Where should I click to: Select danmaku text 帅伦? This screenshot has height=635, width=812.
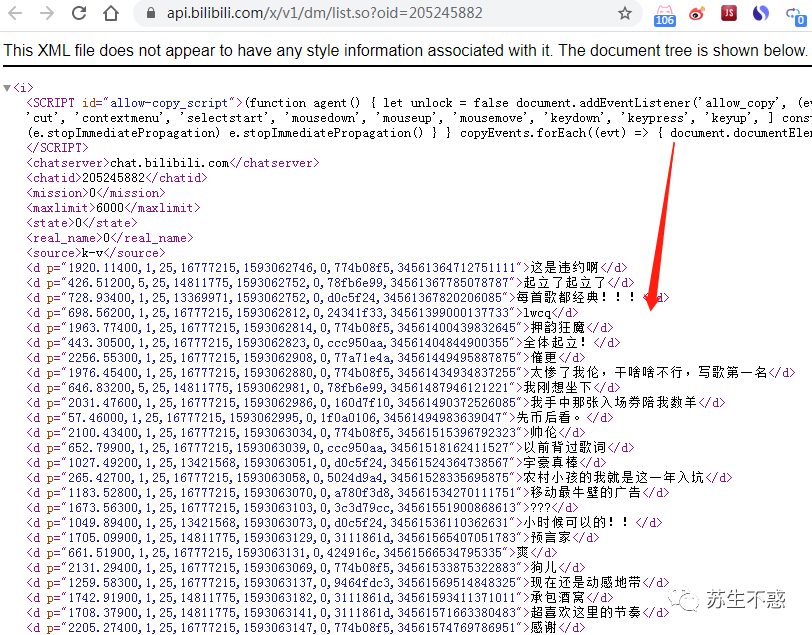[544, 432]
